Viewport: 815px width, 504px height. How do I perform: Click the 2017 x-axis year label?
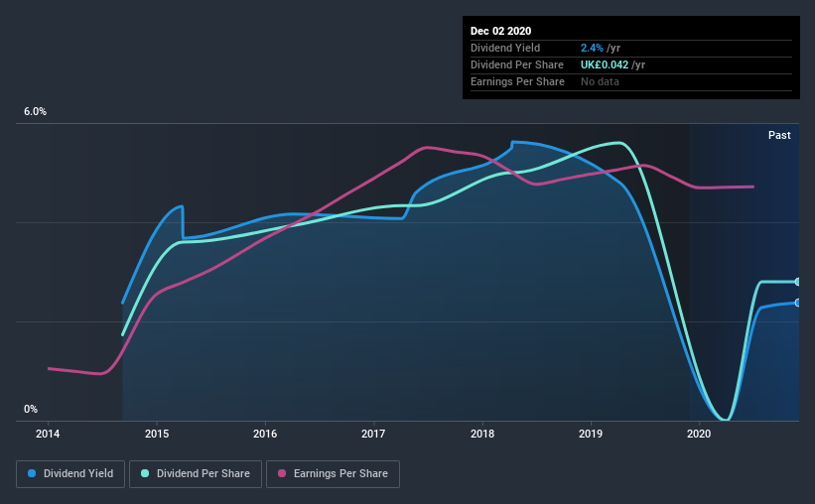click(373, 434)
